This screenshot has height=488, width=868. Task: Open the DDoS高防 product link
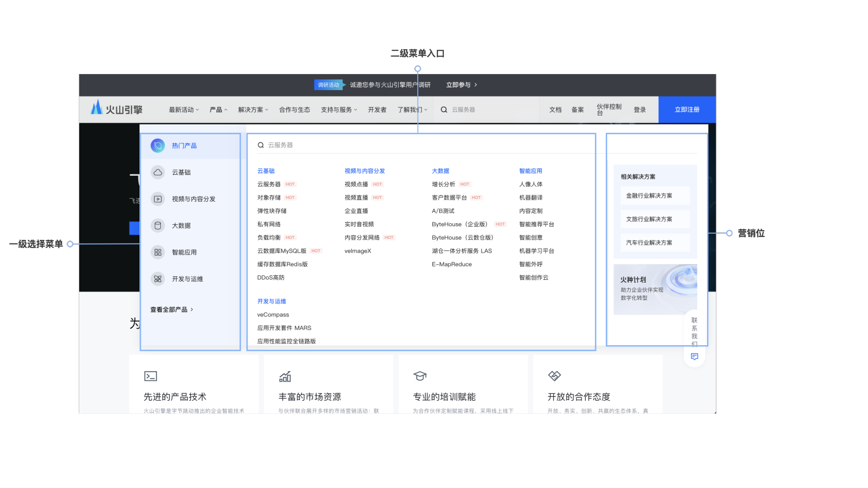click(271, 278)
